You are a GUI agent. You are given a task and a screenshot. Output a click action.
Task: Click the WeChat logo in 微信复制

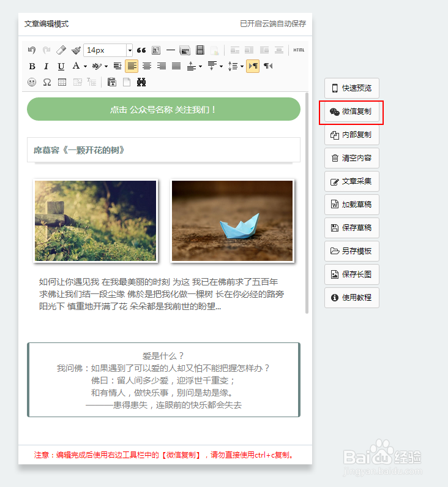[334, 111]
